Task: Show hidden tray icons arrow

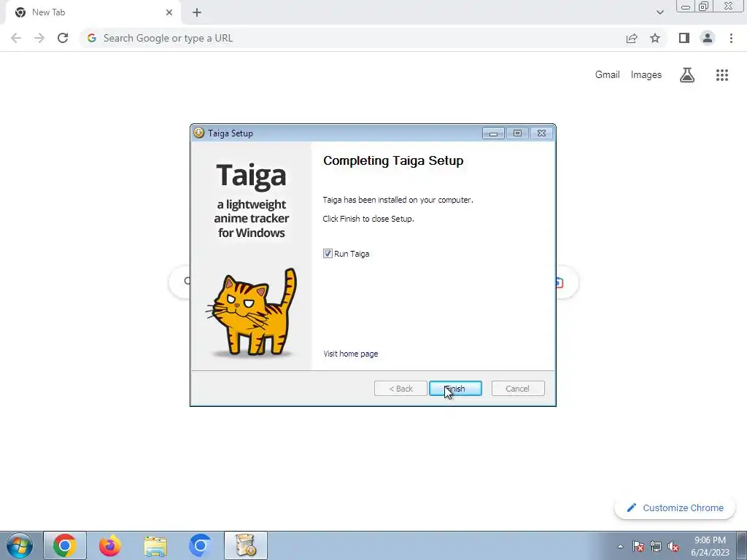Action: tap(620, 546)
